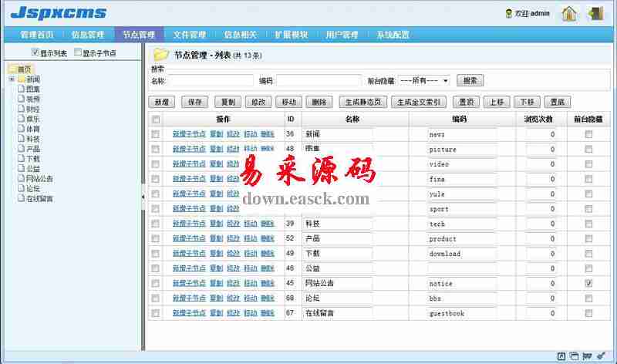The height and width of the screenshot is (364, 617).
Task: Click the first square icon in status bar
Action: 561,356
